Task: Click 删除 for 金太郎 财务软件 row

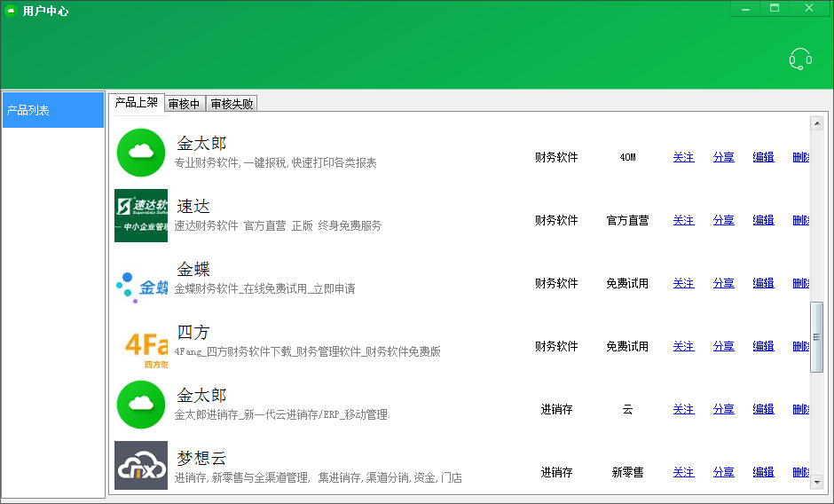Action: click(x=800, y=157)
